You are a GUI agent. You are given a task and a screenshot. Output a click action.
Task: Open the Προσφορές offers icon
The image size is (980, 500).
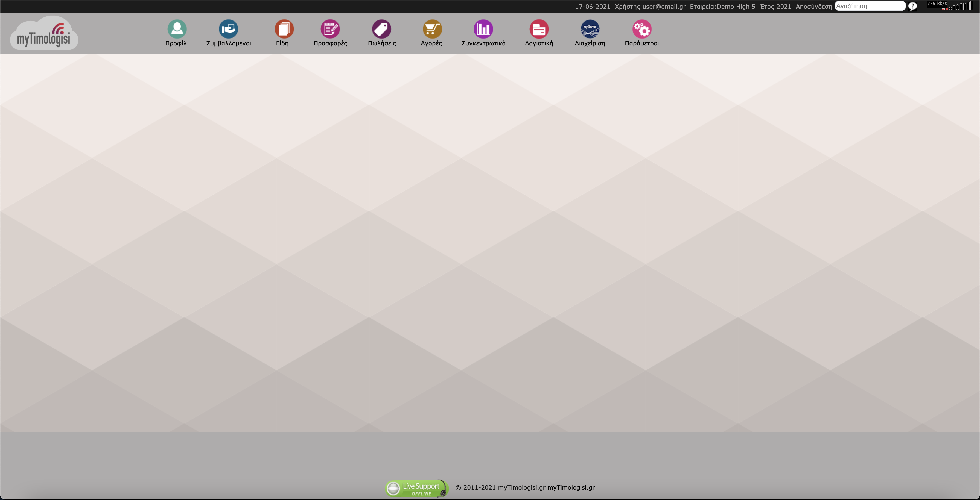330,29
